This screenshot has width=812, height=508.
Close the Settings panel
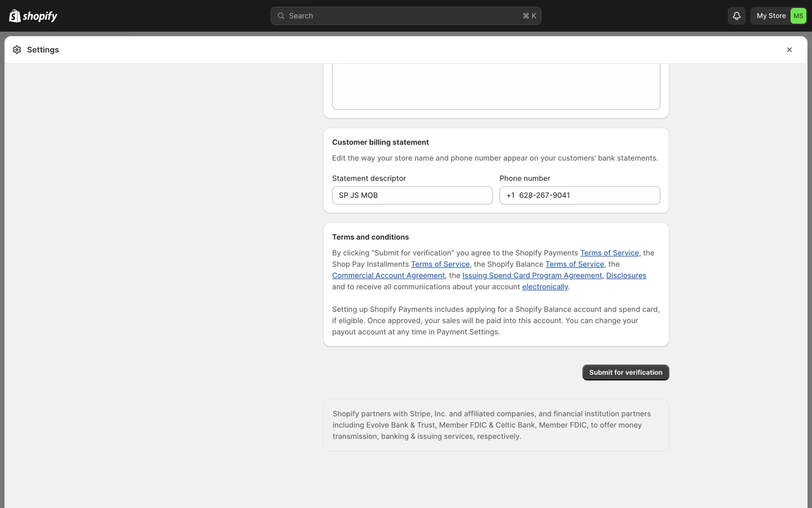[789, 50]
